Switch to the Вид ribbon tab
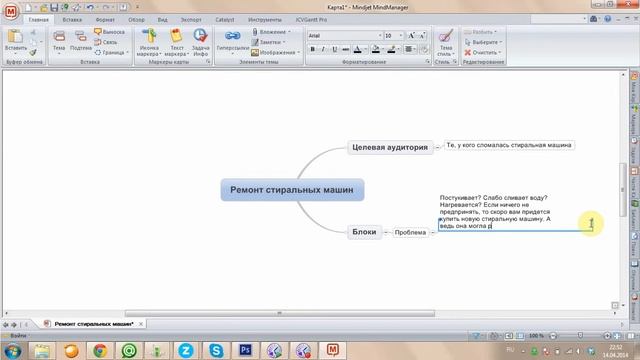The width and height of the screenshot is (640, 360). (162, 20)
